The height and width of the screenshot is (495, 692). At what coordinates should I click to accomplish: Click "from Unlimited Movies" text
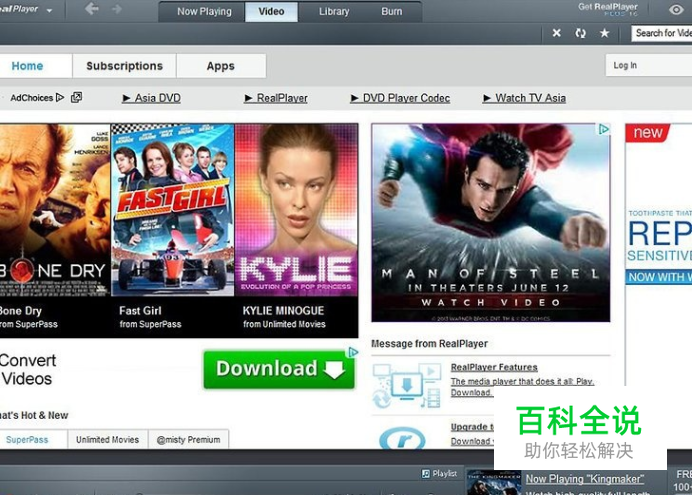click(284, 324)
